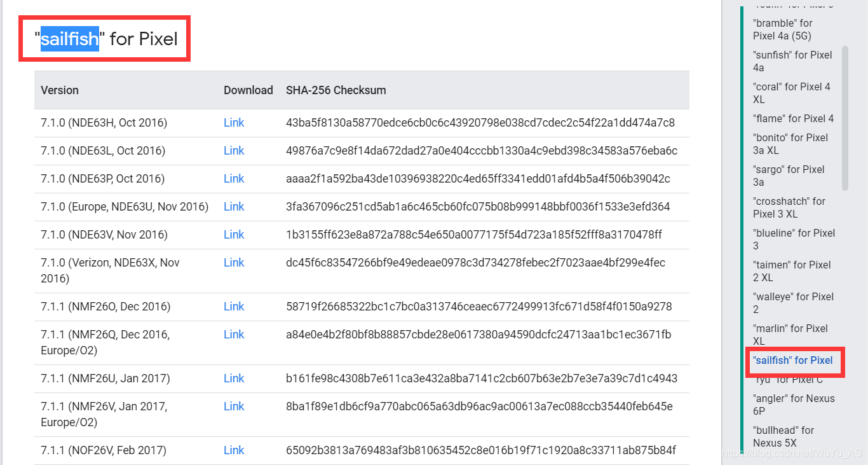Screen dimensions: 868x465
Task: Click version cell 7.1.0 (NDE63H, Oct 2016)
Action: coord(104,123)
